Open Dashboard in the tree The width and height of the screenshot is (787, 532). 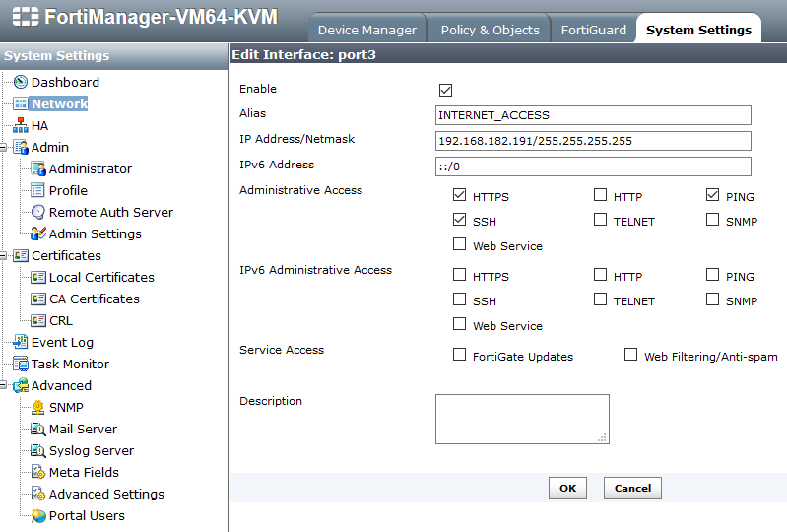pyautogui.click(x=65, y=82)
